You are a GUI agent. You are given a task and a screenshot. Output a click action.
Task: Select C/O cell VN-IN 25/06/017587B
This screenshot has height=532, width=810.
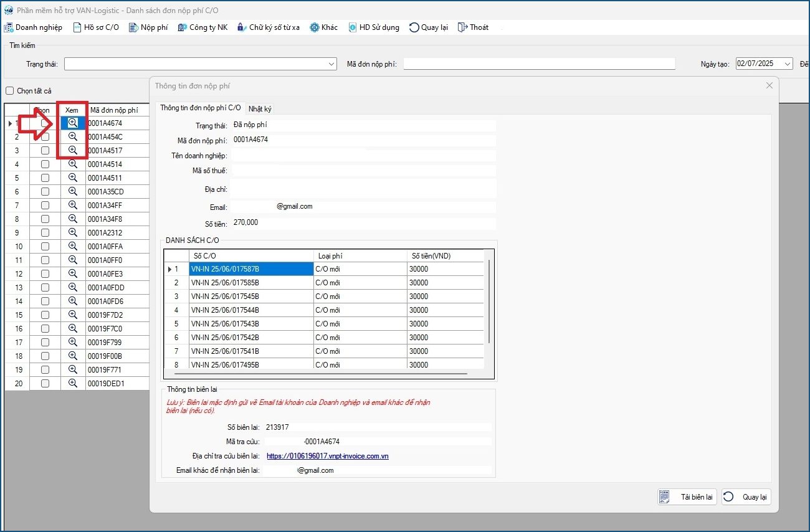[x=251, y=269]
